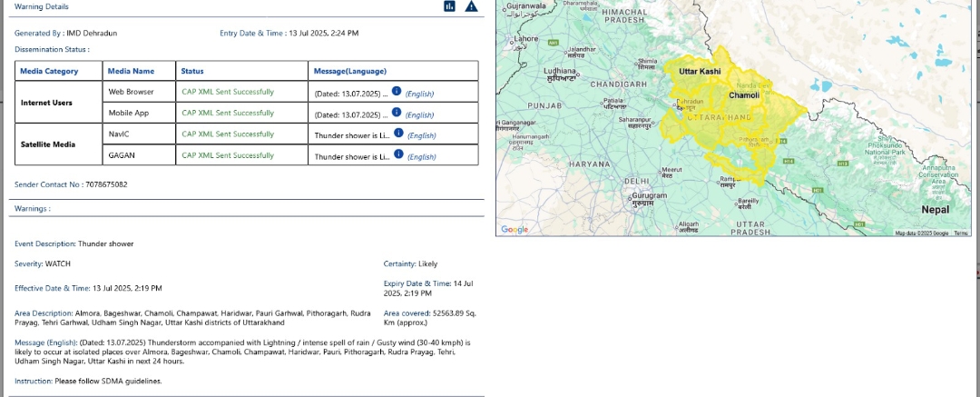Click the English link for Mobile App
The width and height of the screenshot is (980, 397).
tap(419, 114)
